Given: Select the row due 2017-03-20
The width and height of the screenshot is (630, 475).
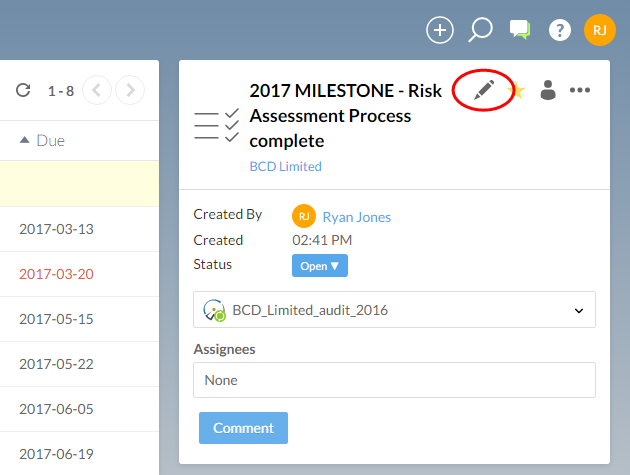Looking at the screenshot, I should 56,274.
